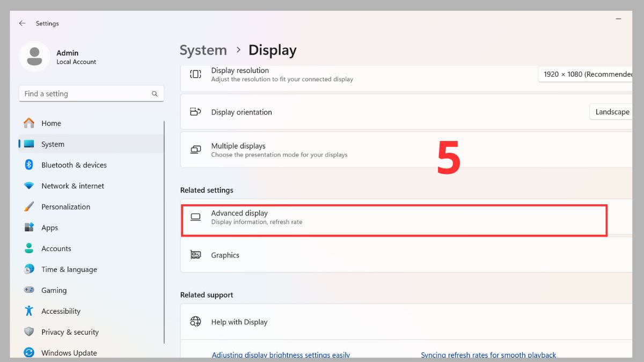644x362 pixels.
Task: Open the resolution dropdown 1920 × 1080
Action: coord(586,74)
